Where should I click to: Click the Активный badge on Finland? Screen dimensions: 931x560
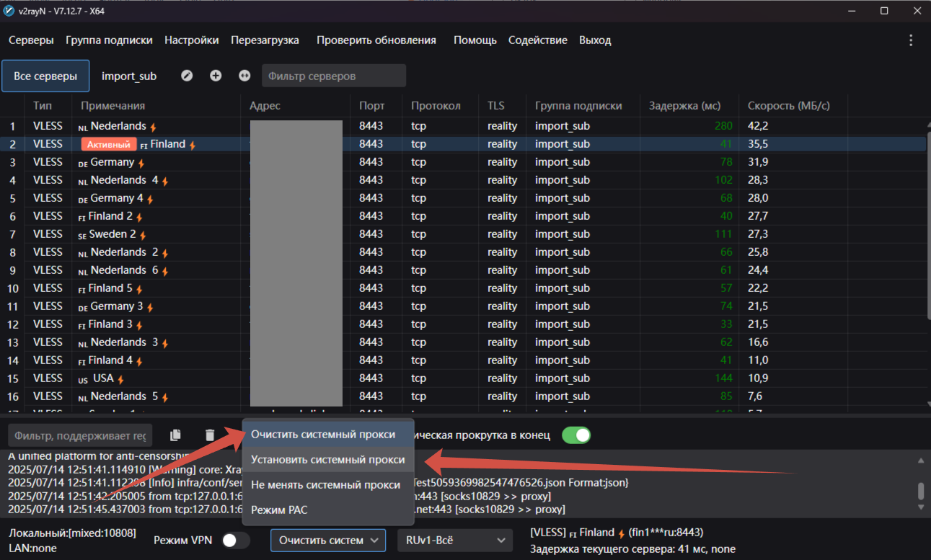click(x=109, y=144)
